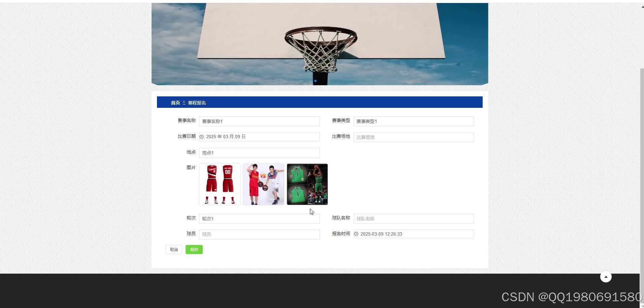Click the 取消 cancel button
This screenshot has width=644, height=308.
coord(173,249)
